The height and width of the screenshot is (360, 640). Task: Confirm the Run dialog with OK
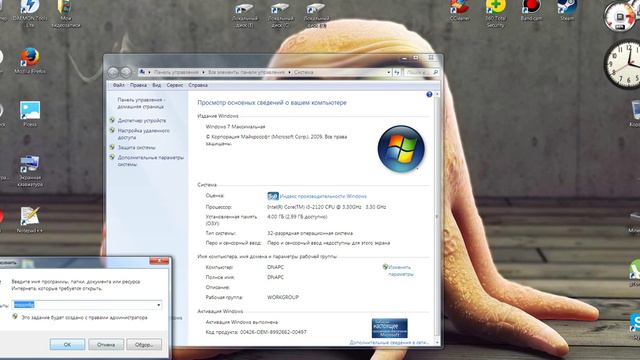click(67, 344)
